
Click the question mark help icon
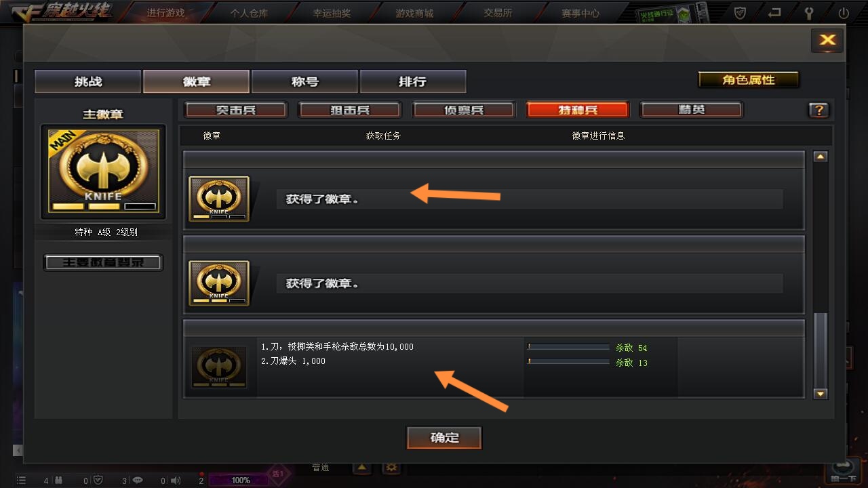(818, 110)
